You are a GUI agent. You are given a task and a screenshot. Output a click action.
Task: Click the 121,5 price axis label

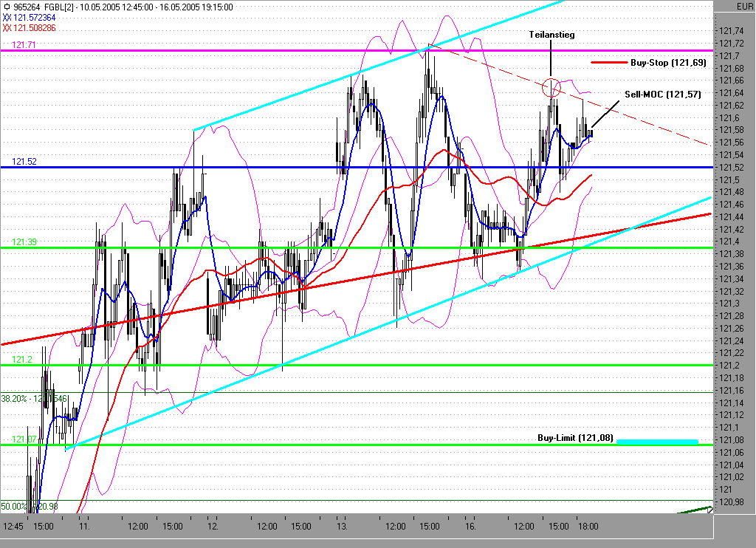(x=729, y=180)
